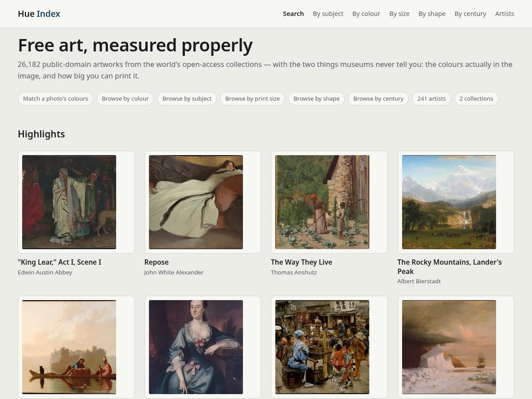This screenshot has width=532, height=399.
Task: Click the Browse by century pill
Action: 378,98
